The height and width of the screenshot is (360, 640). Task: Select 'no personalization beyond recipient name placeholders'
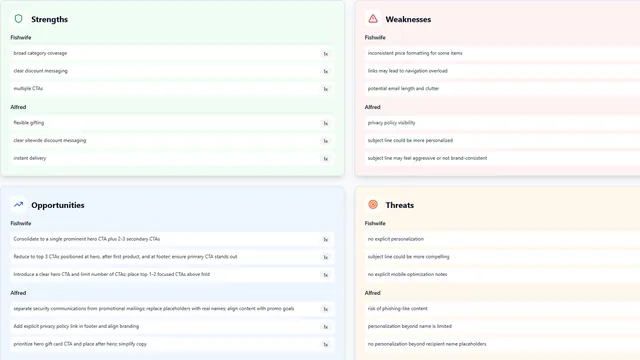click(427, 344)
